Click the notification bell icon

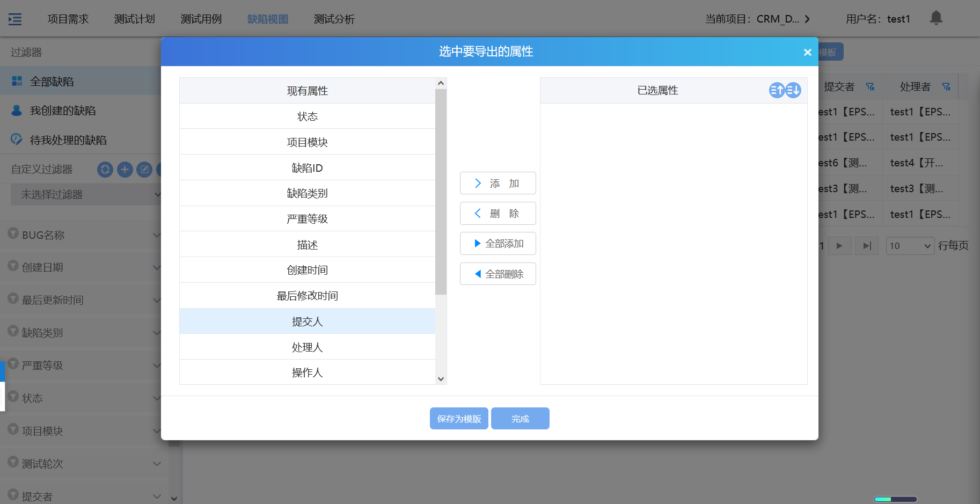936,18
